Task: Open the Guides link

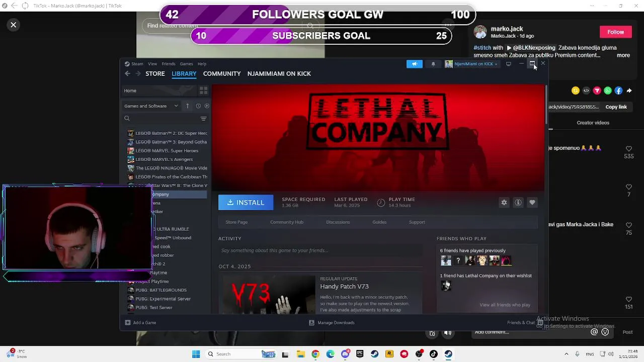Action: coord(379,222)
